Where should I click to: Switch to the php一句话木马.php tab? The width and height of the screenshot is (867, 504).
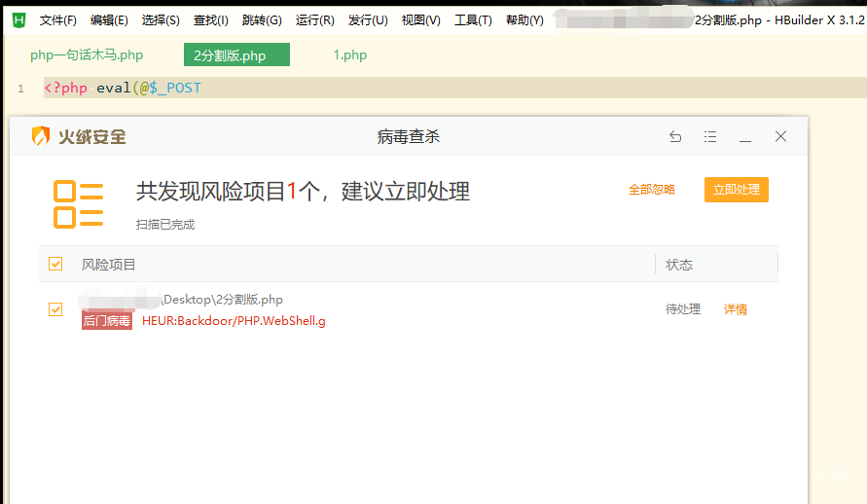[x=87, y=54]
